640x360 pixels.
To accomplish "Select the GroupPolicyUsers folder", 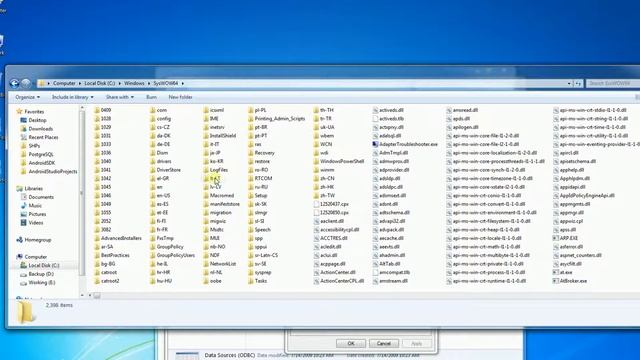I will [176, 255].
